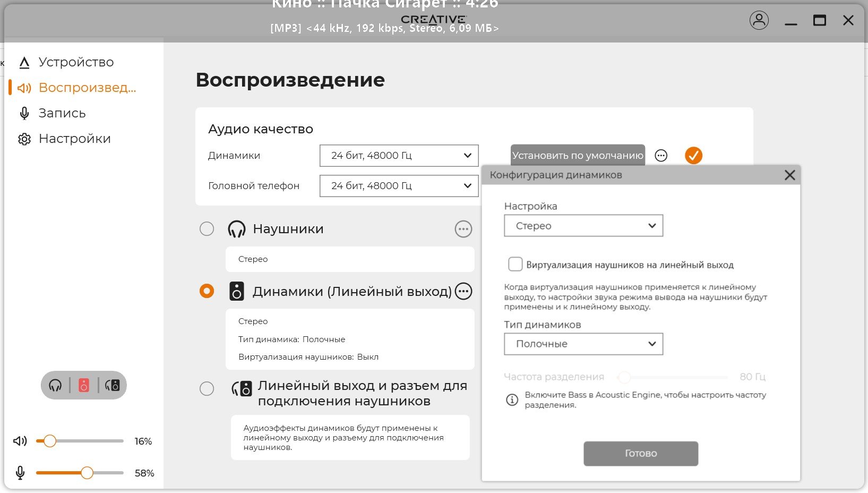Screen dimensions: 868x493
Task: Open Динамики (Линейный выход) options ellipsis
Action: click(463, 291)
